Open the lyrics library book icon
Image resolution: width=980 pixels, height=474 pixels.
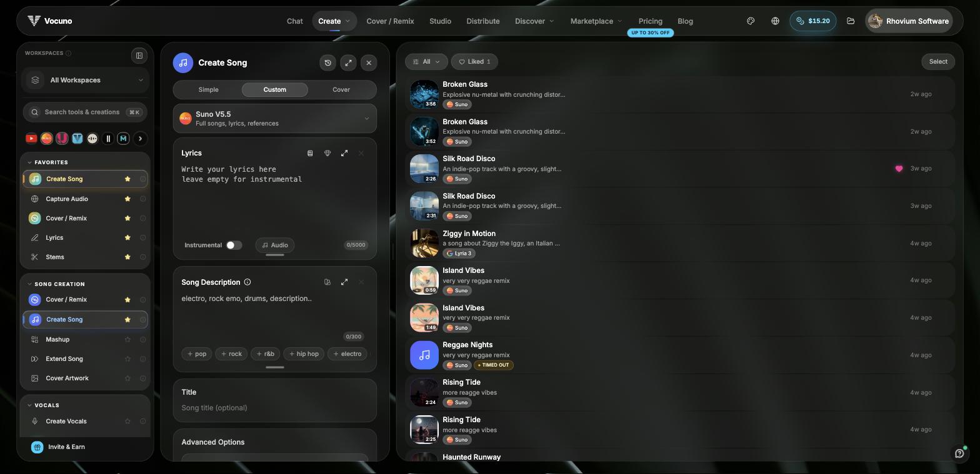point(310,153)
